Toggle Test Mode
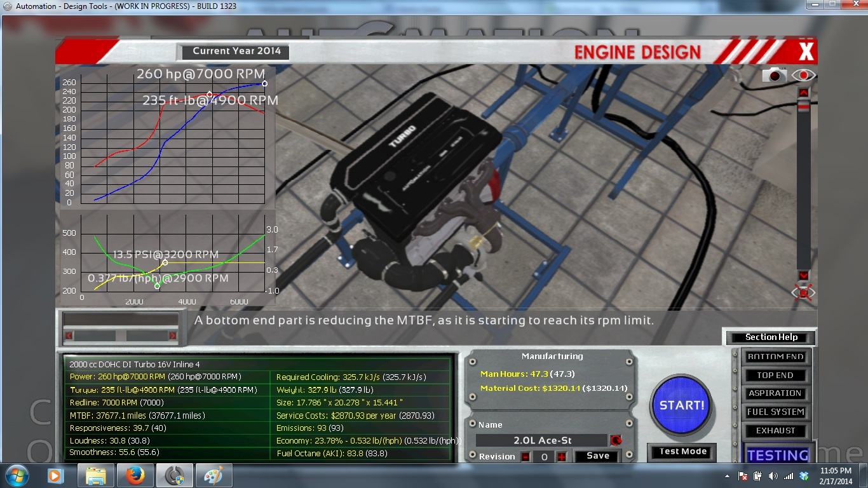The height and width of the screenshot is (488, 868). pos(683,452)
